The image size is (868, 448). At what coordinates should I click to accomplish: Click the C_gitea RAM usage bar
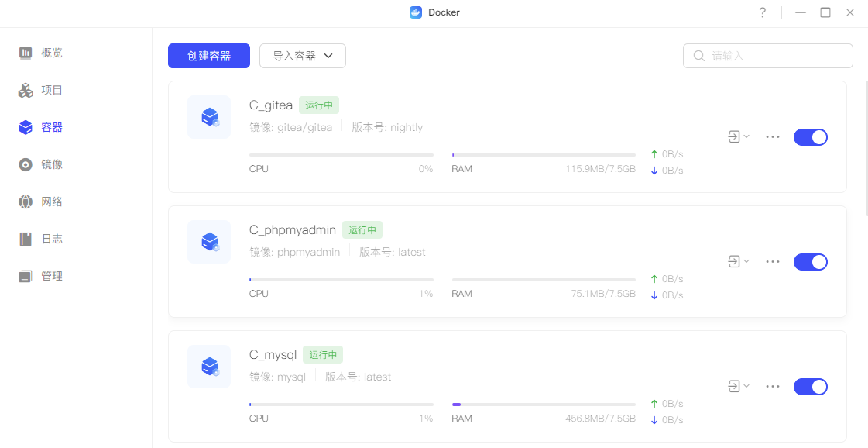[x=544, y=155]
